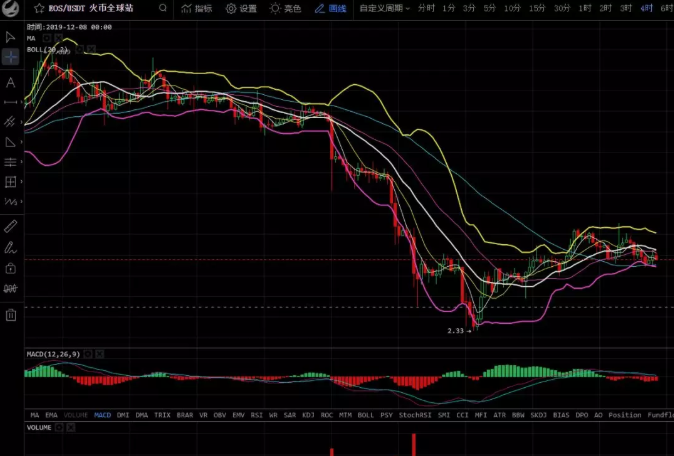
Task: Select the crosshair cursor tool
Action: click(x=10, y=57)
